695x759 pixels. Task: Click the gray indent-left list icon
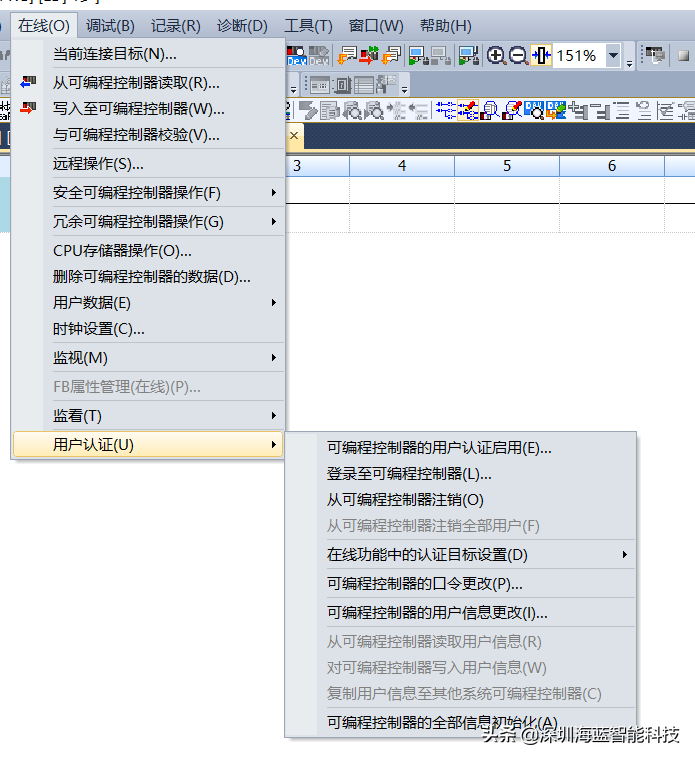click(419, 110)
